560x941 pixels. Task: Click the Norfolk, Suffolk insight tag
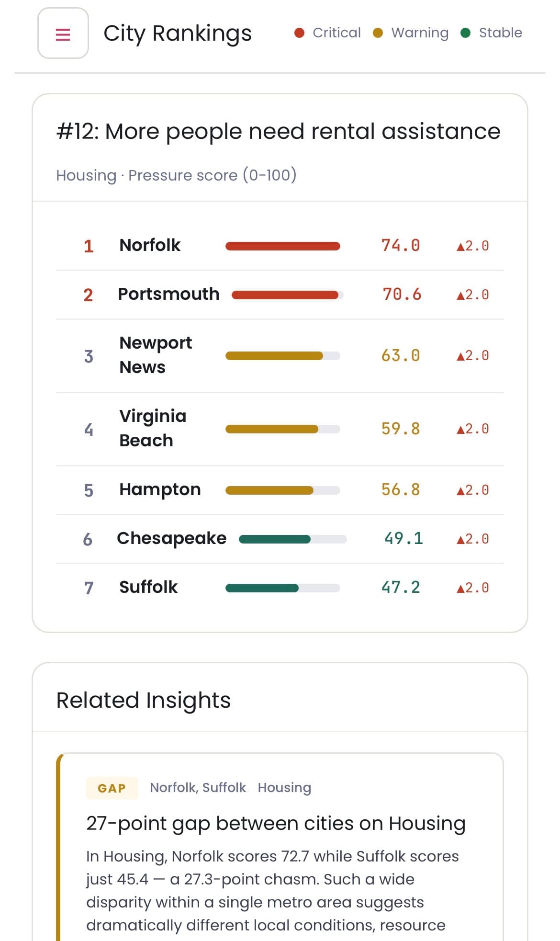pyautogui.click(x=198, y=788)
